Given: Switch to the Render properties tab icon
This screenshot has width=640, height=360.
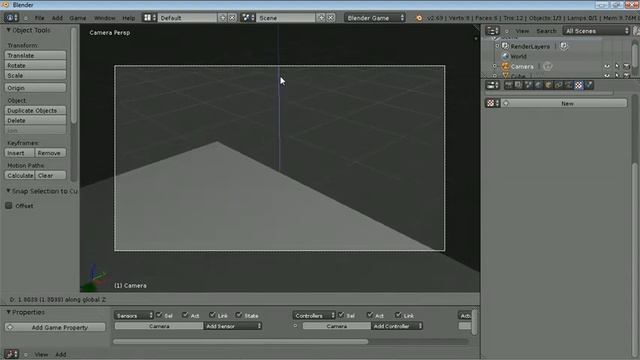Looking at the screenshot, I should [509, 85].
